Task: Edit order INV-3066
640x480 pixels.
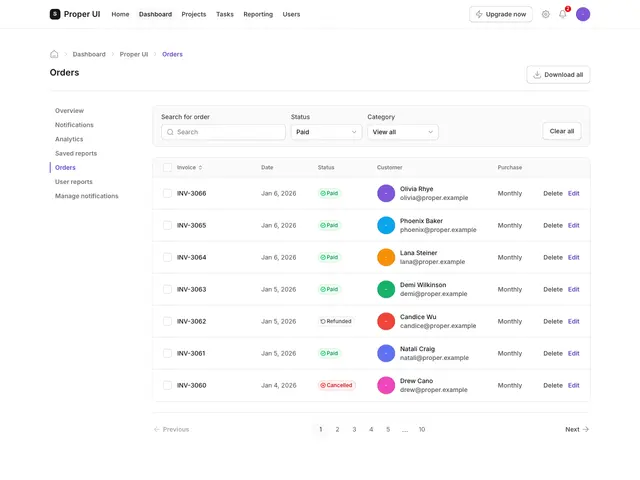Action: (573, 193)
